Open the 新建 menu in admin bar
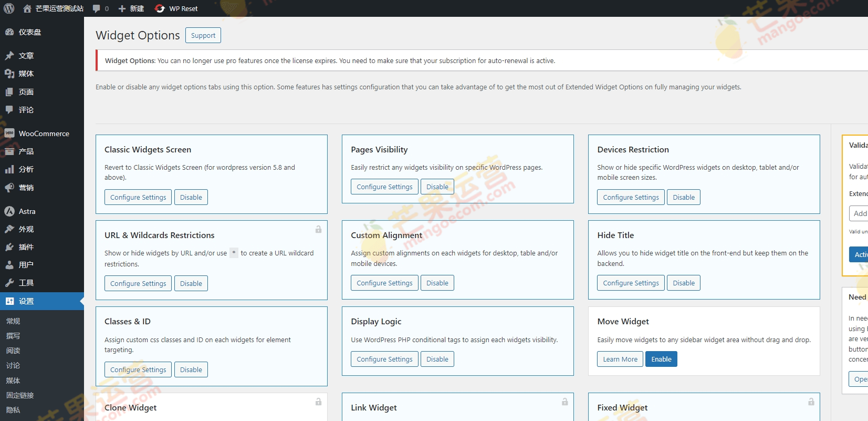 131,8
